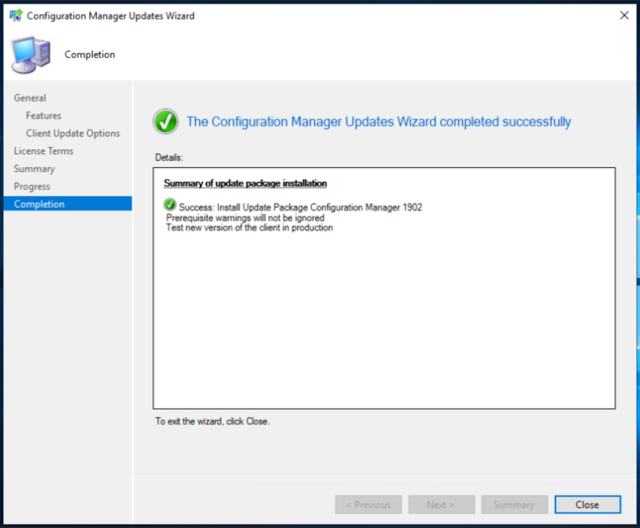Click 'Summary of update package installation' heading
Viewport: 640px width, 528px height.
[x=245, y=183]
